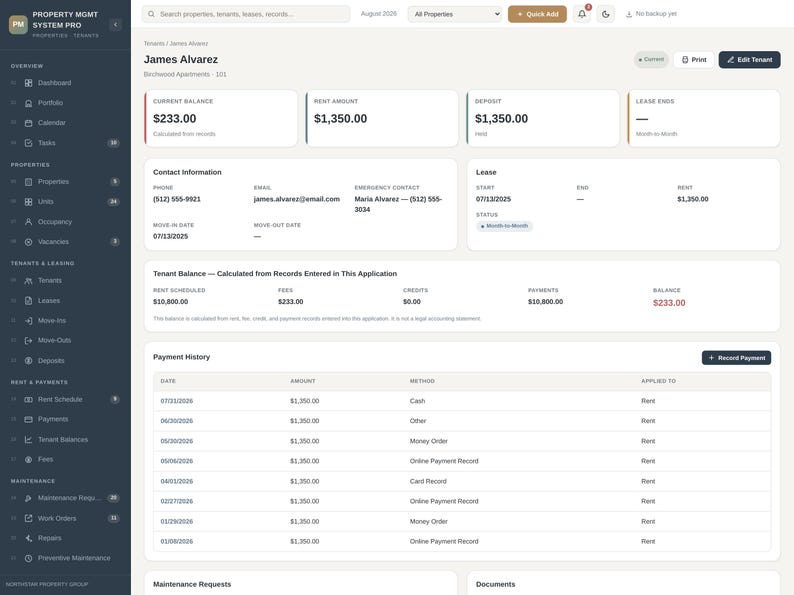
Task: Open payment dated 01/29/2026
Action: tap(177, 522)
